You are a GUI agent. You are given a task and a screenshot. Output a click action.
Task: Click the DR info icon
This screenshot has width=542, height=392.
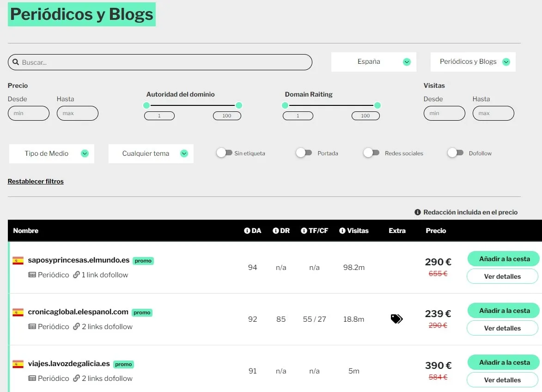pyautogui.click(x=275, y=231)
